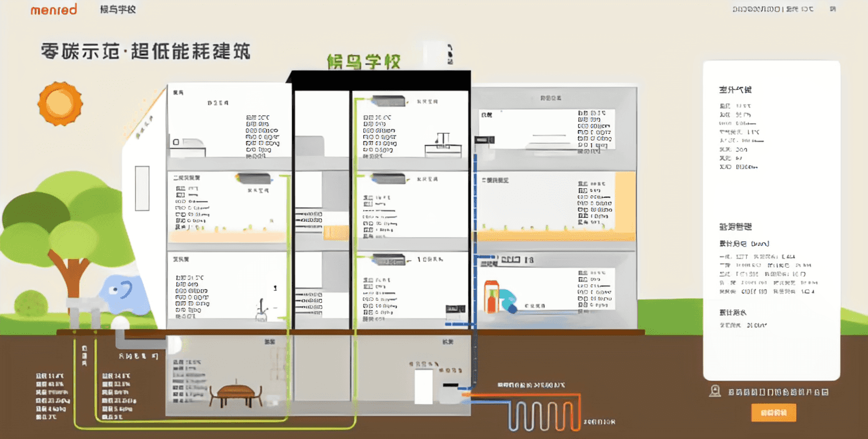Click the small icon at top-right corner

click(x=833, y=9)
